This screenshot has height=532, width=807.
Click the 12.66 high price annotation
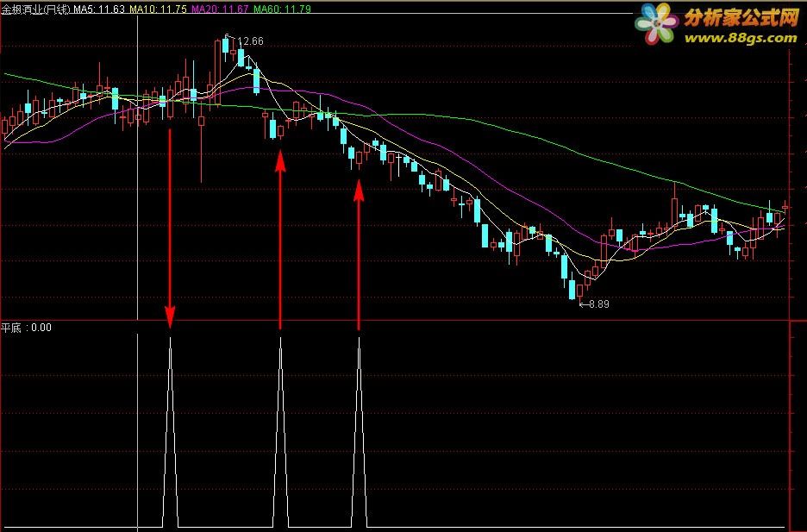pos(250,41)
